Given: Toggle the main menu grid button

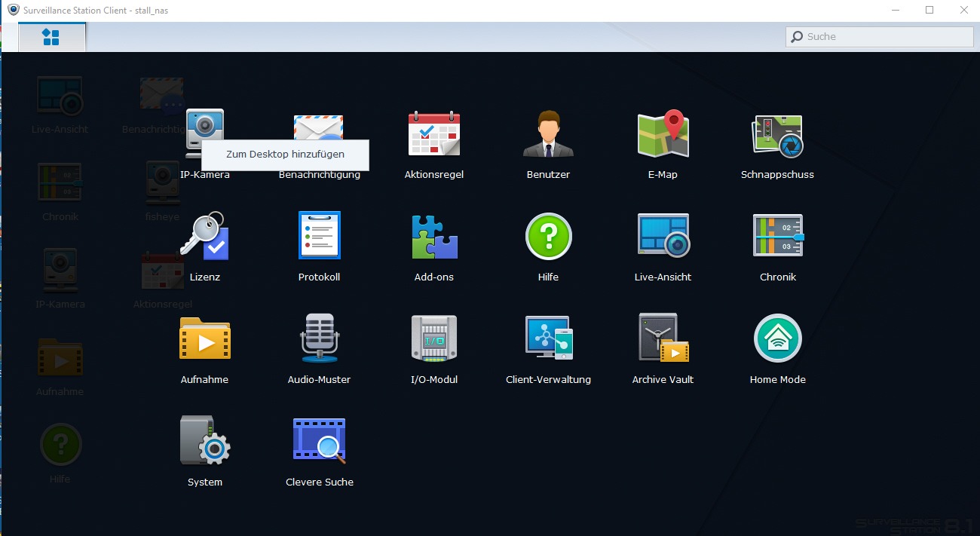Looking at the screenshot, I should (x=51, y=37).
